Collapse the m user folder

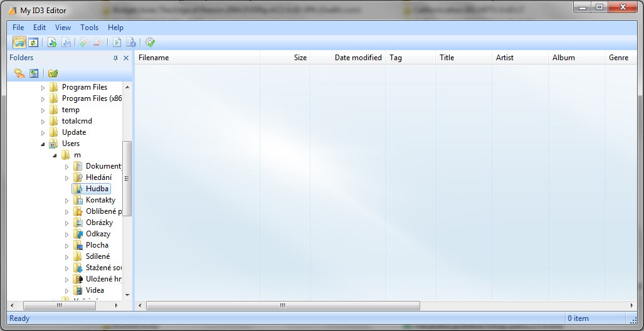coord(55,155)
